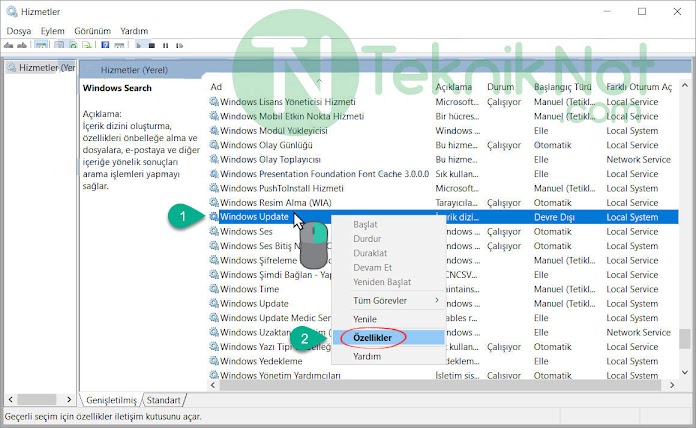Click the Export List toolbar icon

click(x=87, y=45)
